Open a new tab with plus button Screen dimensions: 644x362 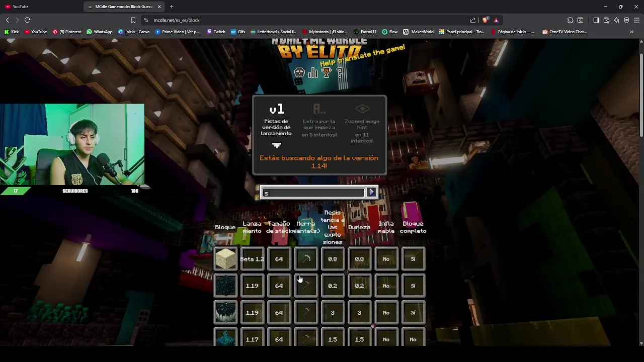click(172, 7)
